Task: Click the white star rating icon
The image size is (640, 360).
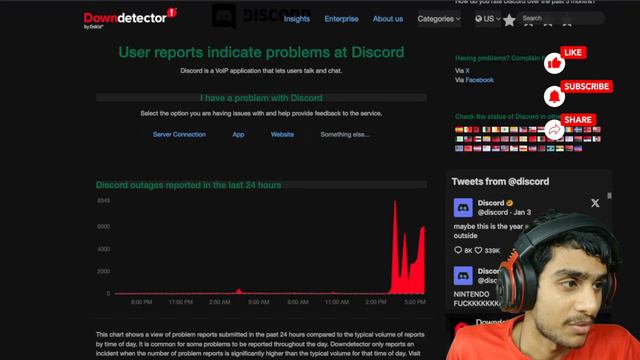Action: [x=509, y=20]
